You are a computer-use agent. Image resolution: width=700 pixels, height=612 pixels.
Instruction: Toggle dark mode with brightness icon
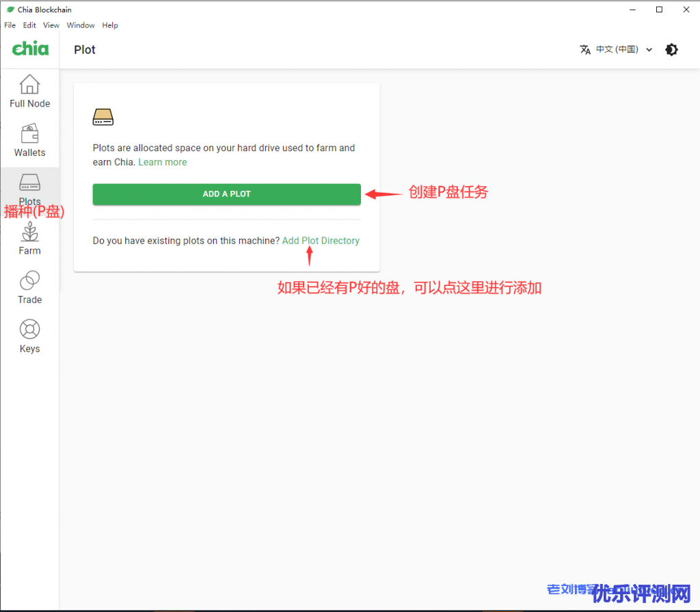(x=671, y=50)
